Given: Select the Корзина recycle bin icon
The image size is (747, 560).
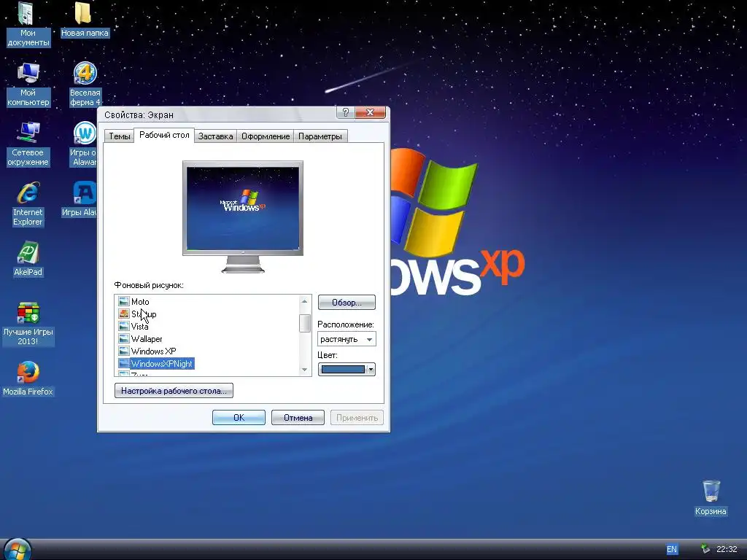Looking at the screenshot, I should pos(711,498).
